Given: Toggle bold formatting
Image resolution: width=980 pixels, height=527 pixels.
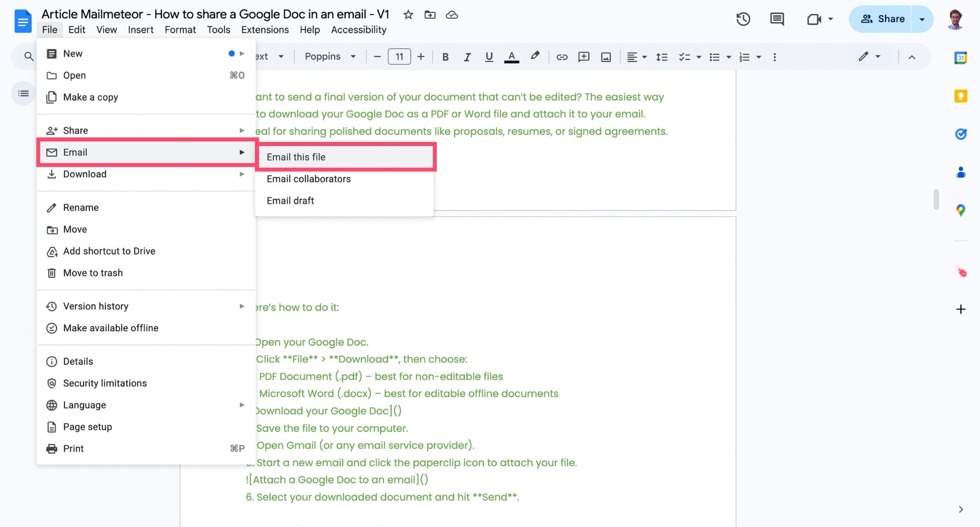Looking at the screenshot, I should [x=445, y=57].
